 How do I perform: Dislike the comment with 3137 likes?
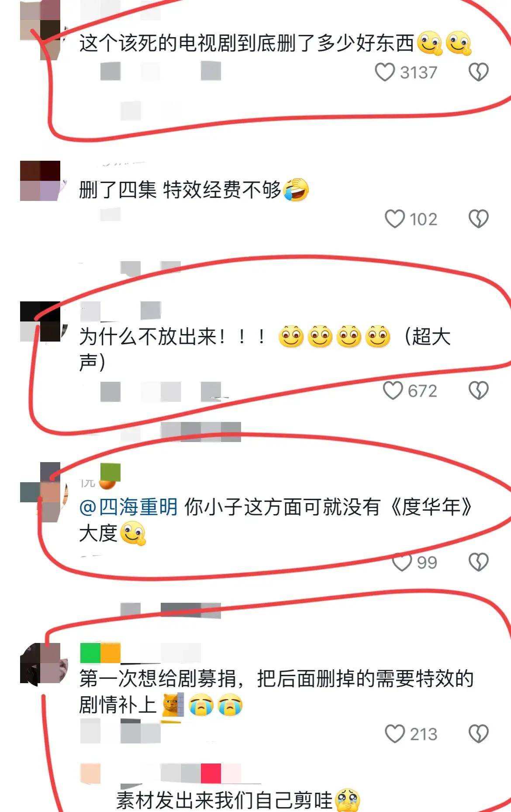tap(478, 72)
